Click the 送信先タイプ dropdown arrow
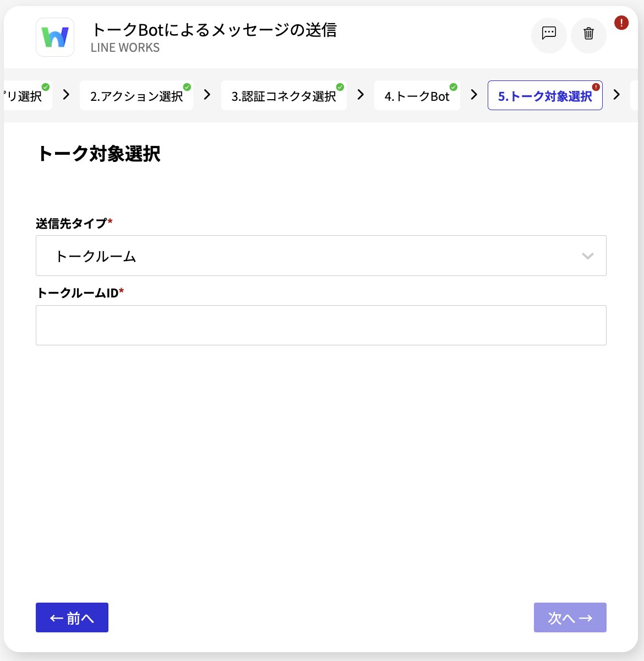The height and width of the screenshot is (661, 644). coord(588,256)
